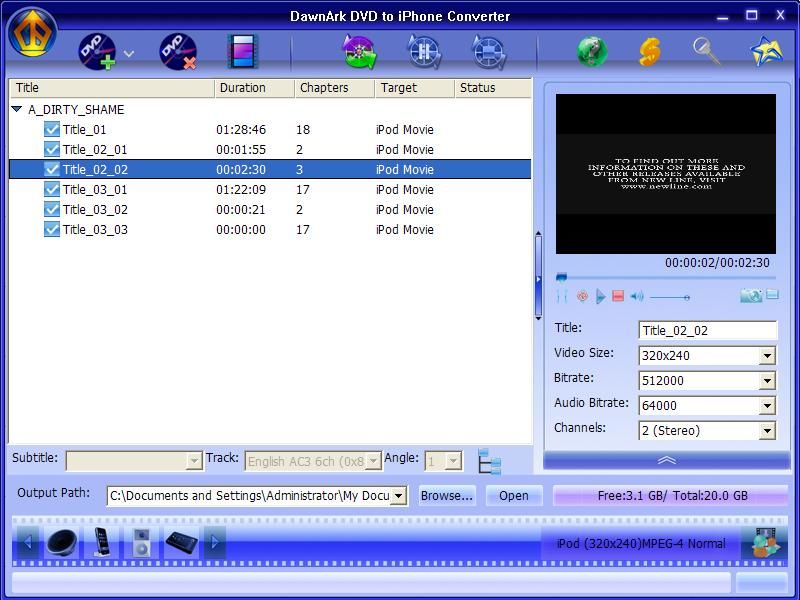Click the 00:01:55 duration cell
Image resolution: width=800 pixels, height=600 pixels.
pos(241,149)
